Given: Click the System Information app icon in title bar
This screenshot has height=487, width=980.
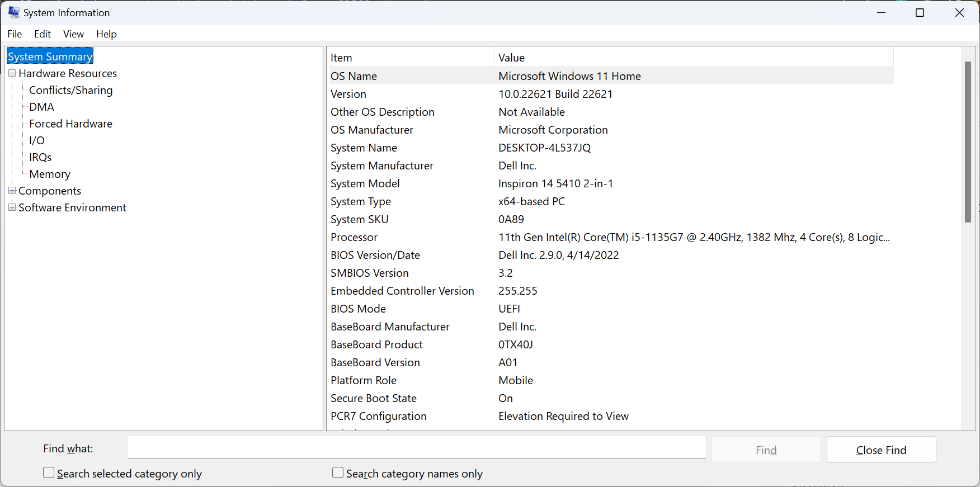Looking at the screenshot, I should coord(13,12).
